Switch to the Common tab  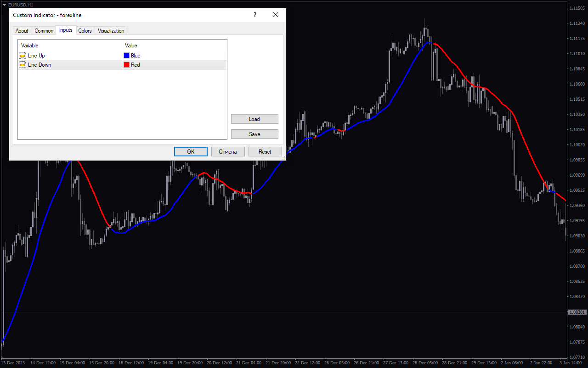pos(44,31)
